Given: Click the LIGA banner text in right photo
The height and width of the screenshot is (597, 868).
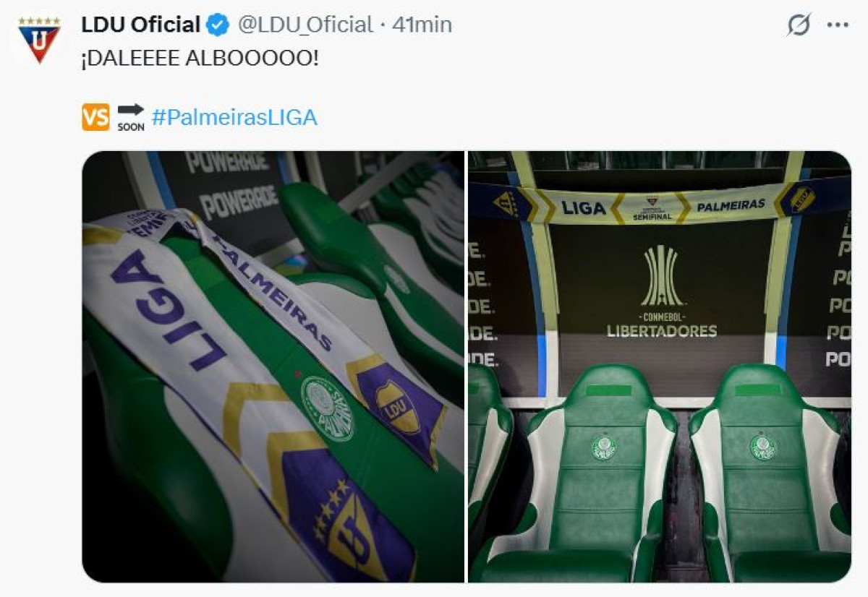Looking at the screenshot, I should coord(583,208).
